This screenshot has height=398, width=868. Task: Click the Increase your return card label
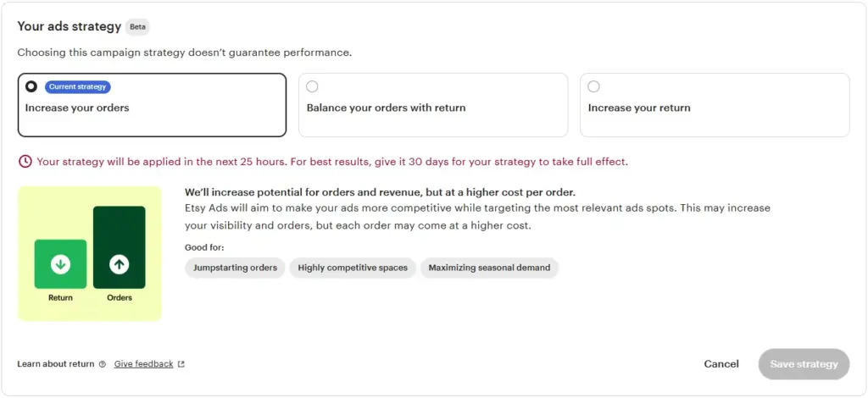coord(639,108)
